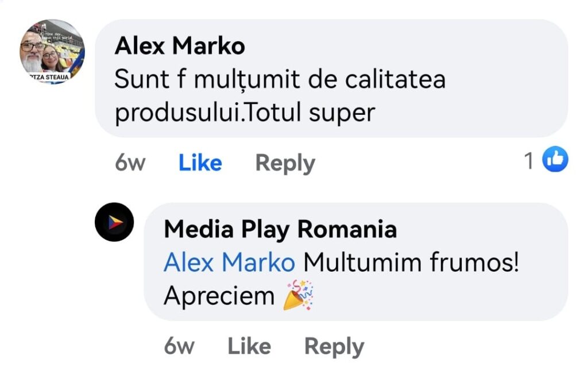Image resolution: width=588 pixels, height=375 pixels.
Task: Click the text 'Sunt f mulțumit de calitatea'
Action: tap(280, 79)
